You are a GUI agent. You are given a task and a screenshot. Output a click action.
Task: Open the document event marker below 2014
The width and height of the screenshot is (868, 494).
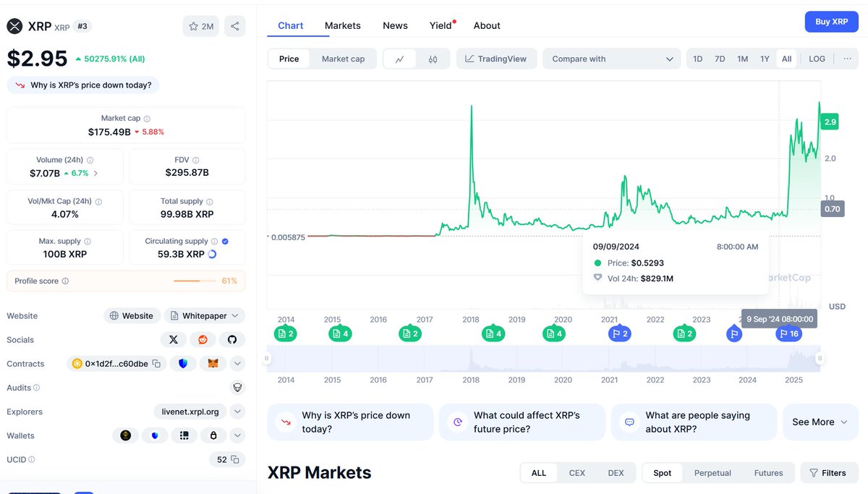[285, 333]
